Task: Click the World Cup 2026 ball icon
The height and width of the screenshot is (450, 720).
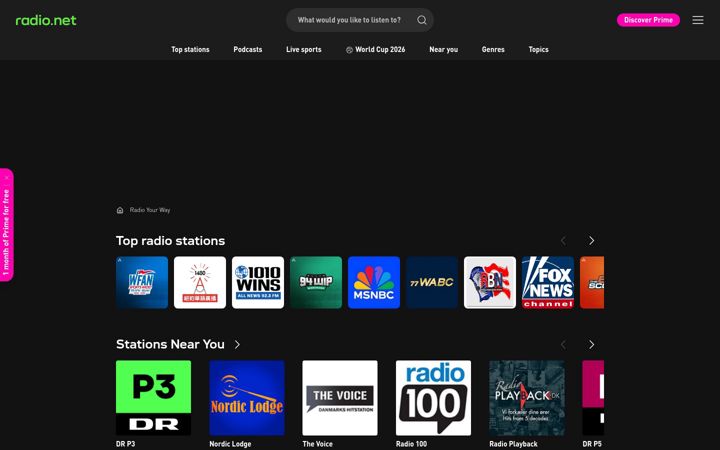Action: (x=349, y=50)
